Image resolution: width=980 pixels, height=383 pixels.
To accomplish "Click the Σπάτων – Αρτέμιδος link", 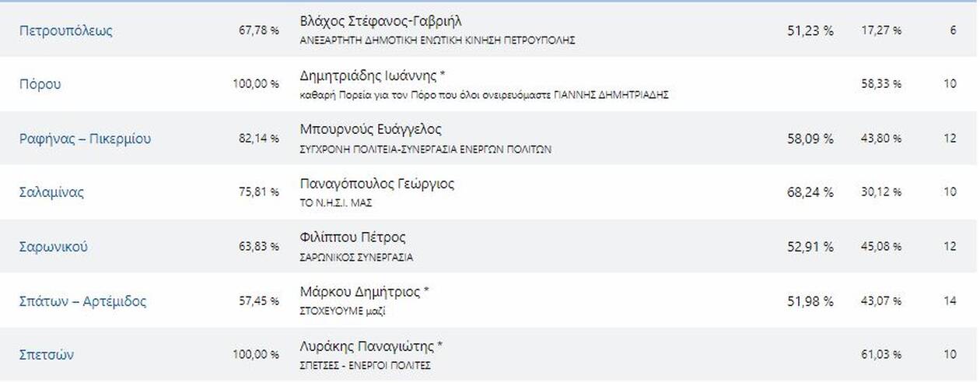I will [82, 301].
